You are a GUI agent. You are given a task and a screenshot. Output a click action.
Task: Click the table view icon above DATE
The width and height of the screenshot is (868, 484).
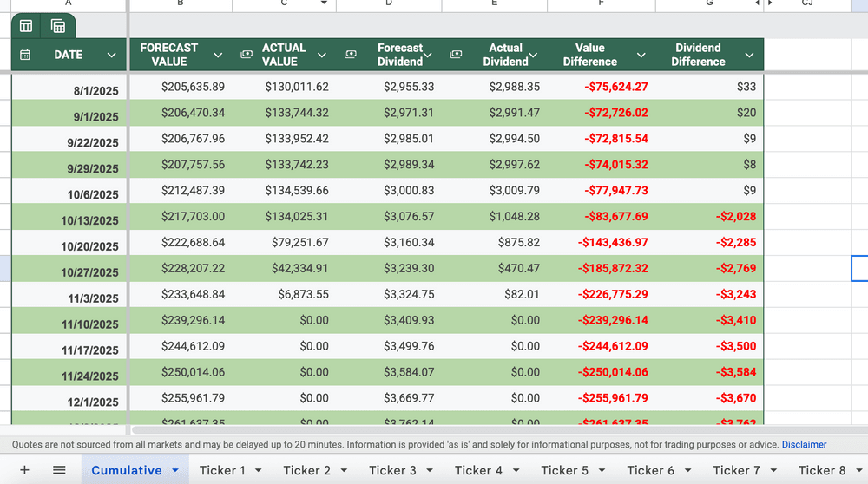point(26,26)
